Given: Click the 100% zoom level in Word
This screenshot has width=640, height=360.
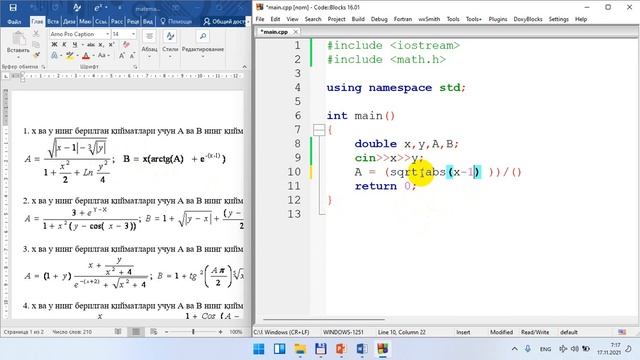Looking at the screenshot, I should pyautogui.click(x=236, y=332).
